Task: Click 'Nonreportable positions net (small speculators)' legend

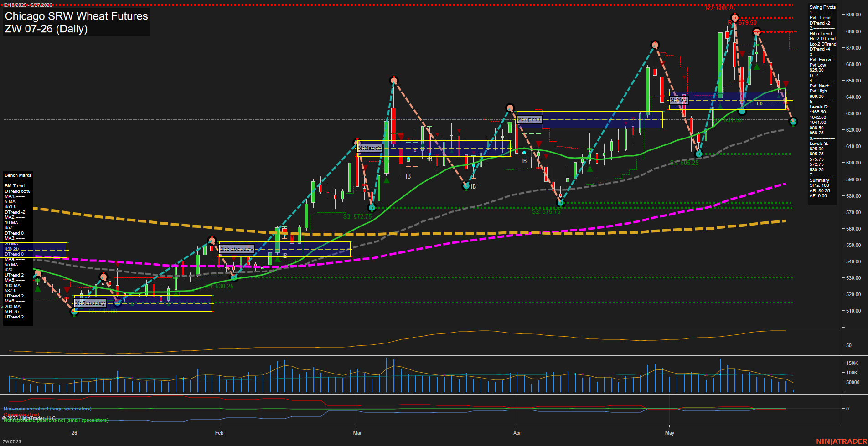Action: pyautogui.click(x=56, y=420)
